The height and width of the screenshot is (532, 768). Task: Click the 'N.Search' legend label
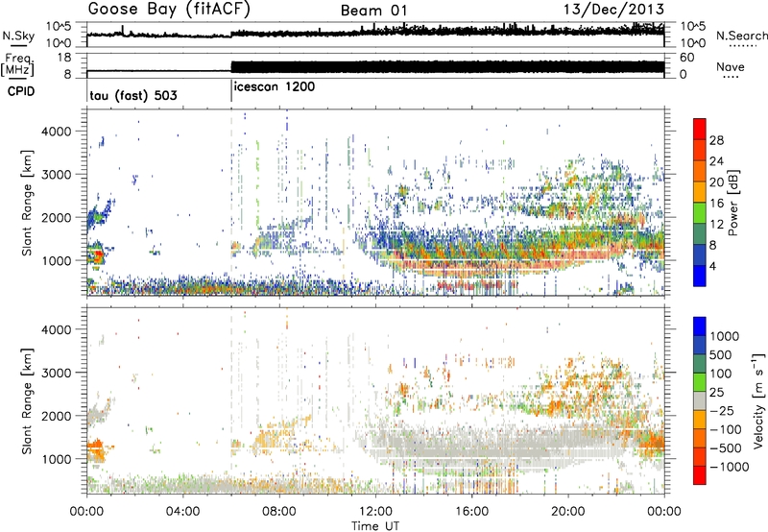coord(741,36)
